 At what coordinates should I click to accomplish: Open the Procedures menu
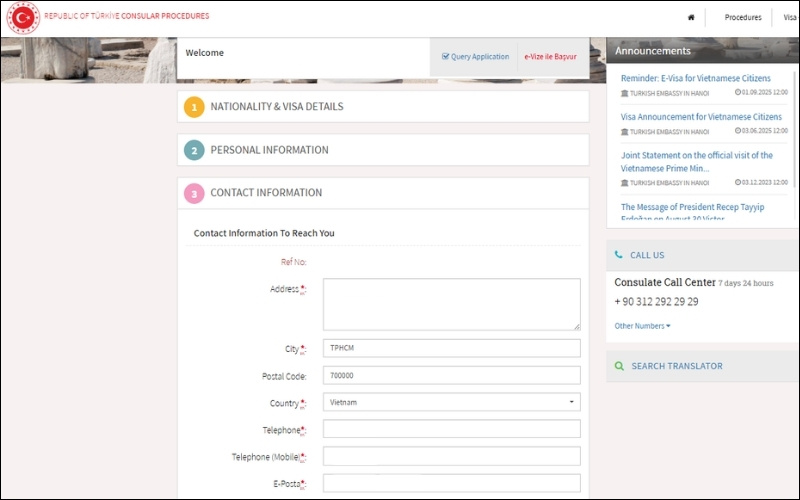[742, 17]
